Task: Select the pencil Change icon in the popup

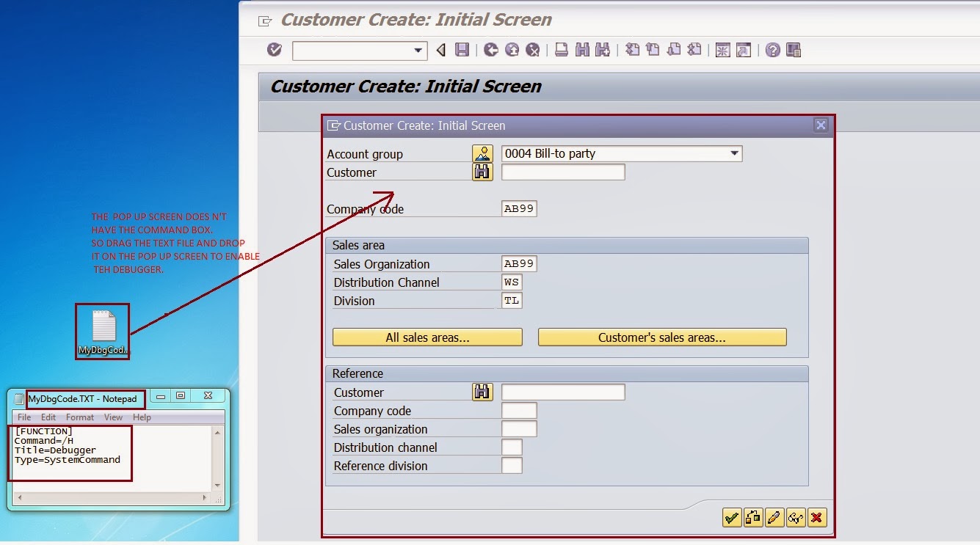Action: [774, 517]
